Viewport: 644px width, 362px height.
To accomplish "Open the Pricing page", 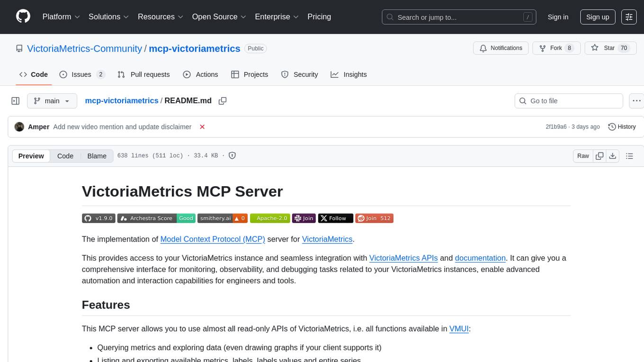I will 319,17.
